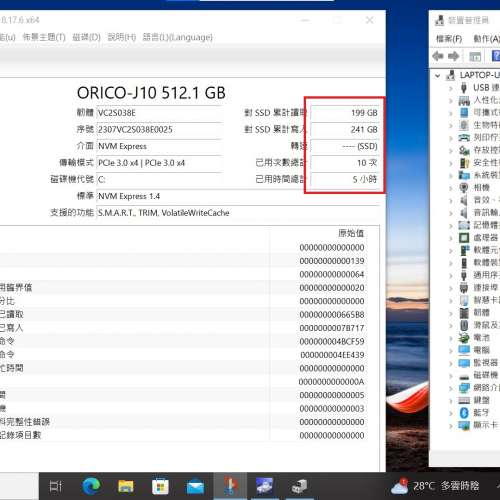Click the blue help icon in Device Manager toolbar
Screen dimensions: 500x500
(x=496, y=56)
